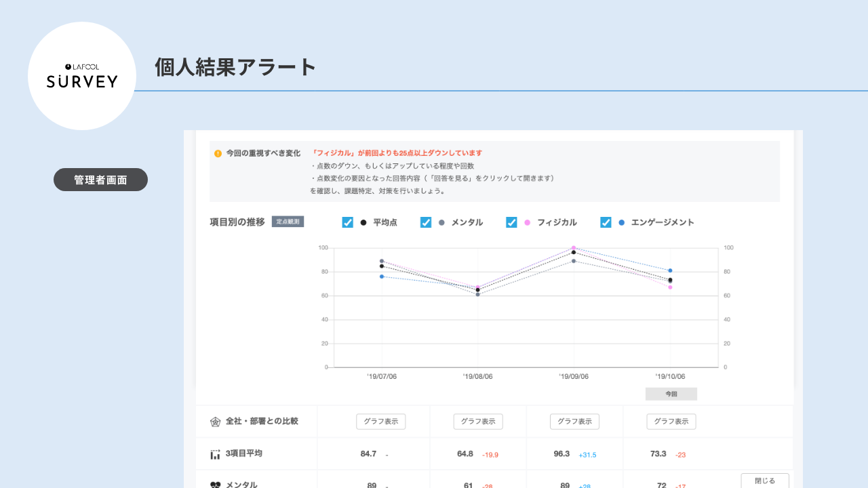Image resolution: width=868 pixels, height=488 pixels.
Task: Select the bar chart icon beside 3項目平均
Action: click(215, 454)
